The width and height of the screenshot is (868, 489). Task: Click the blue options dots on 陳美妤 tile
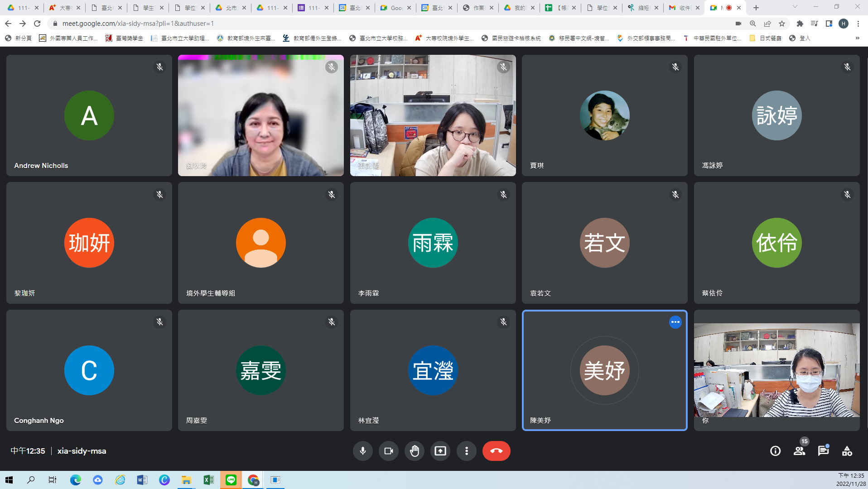coord(675,322)
